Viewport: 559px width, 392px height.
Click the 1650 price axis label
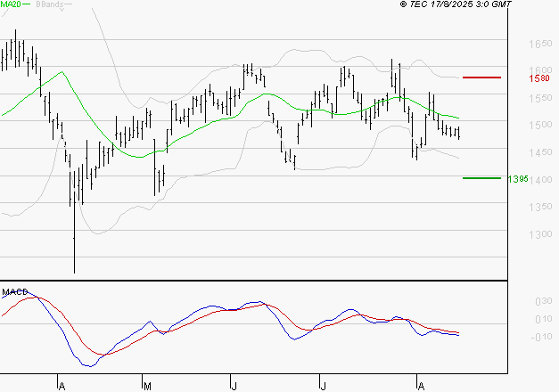[x=540, y=45]
